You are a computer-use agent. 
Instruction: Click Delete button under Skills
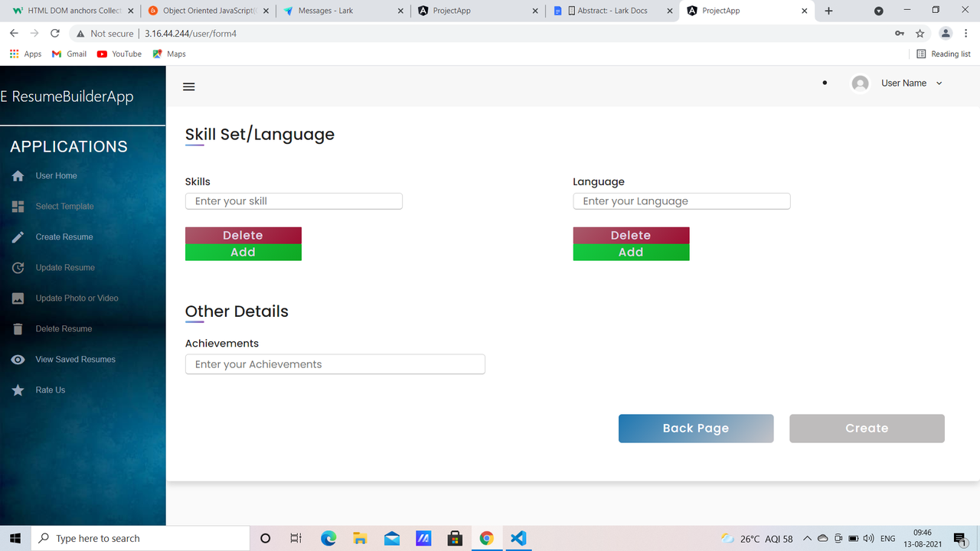point(243,236)
